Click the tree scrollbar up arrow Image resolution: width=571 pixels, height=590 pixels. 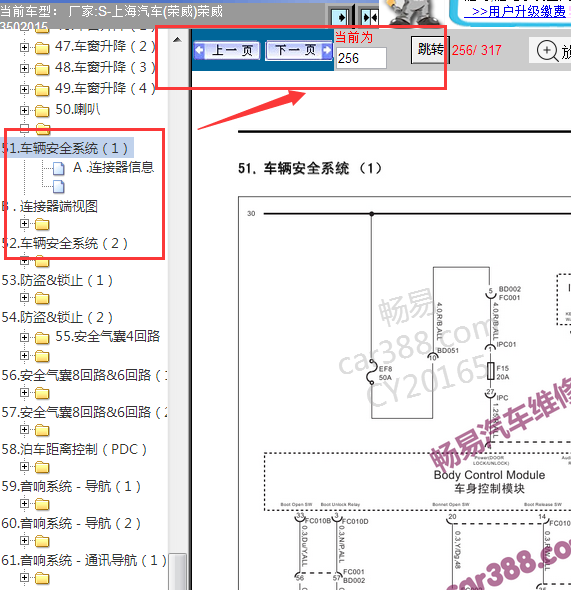coord(178,40)
